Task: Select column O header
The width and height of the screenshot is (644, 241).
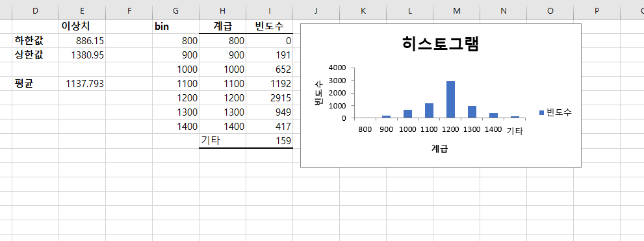Action: pyautogui.click(x=550, y=11)
